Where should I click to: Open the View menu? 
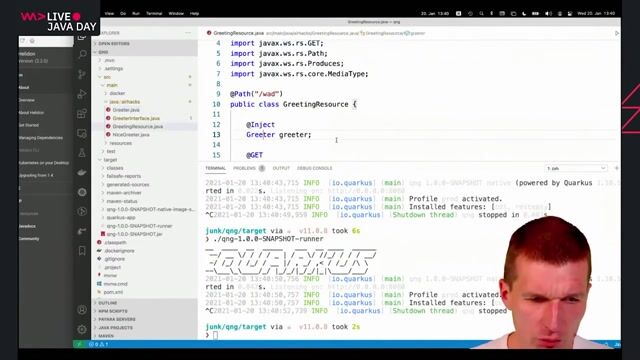109,13
